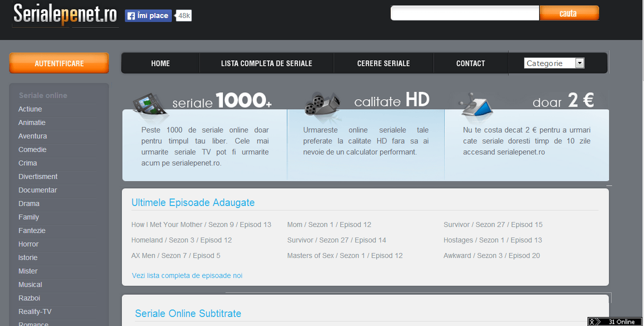Open the Cerere seriale menu item

point(383,63)
